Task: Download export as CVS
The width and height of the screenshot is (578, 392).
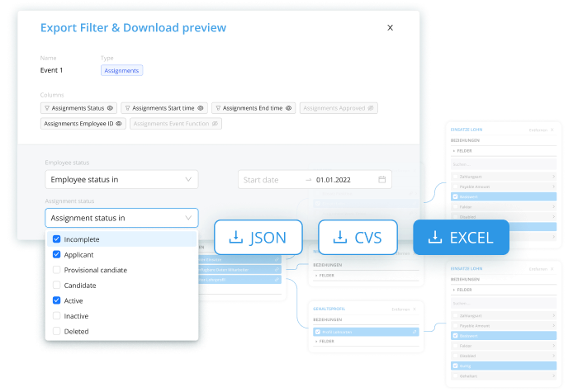Action: [358, 238]
